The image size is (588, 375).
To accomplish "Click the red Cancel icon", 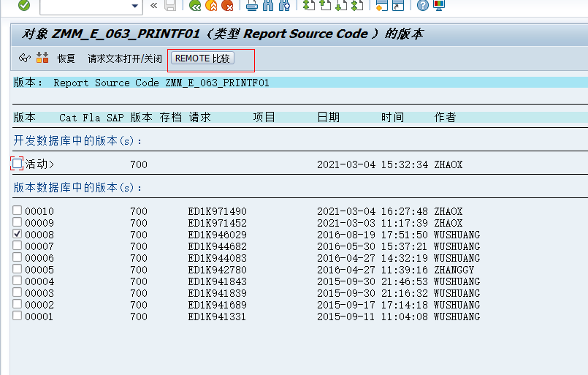I will pyautogui.click(x=227, y=5).
